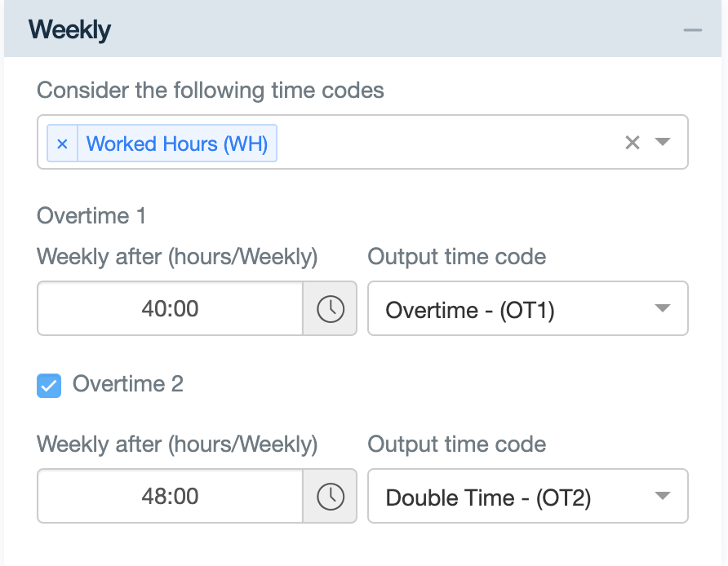Click the 48:00 weekly hours input
This screenshot has width=728, height=566.
169,496
